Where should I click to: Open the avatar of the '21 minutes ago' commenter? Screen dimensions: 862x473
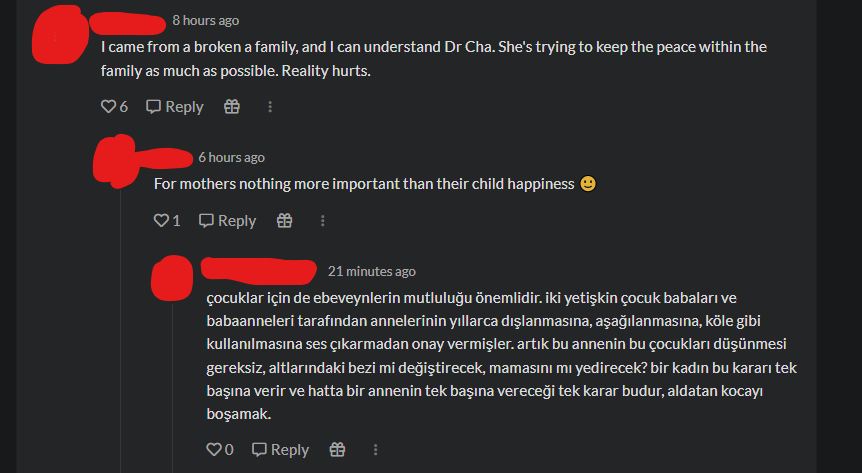170,278
